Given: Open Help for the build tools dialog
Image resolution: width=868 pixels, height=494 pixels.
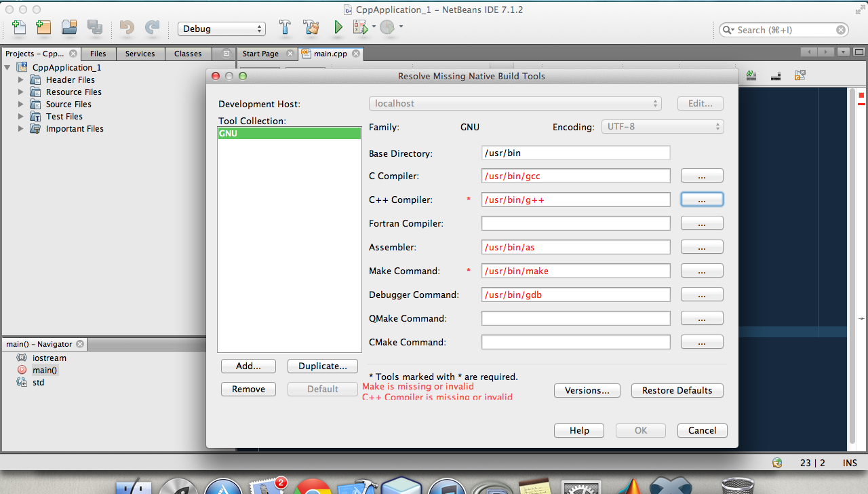Looking at the screenshot, I should click(579, 430).
